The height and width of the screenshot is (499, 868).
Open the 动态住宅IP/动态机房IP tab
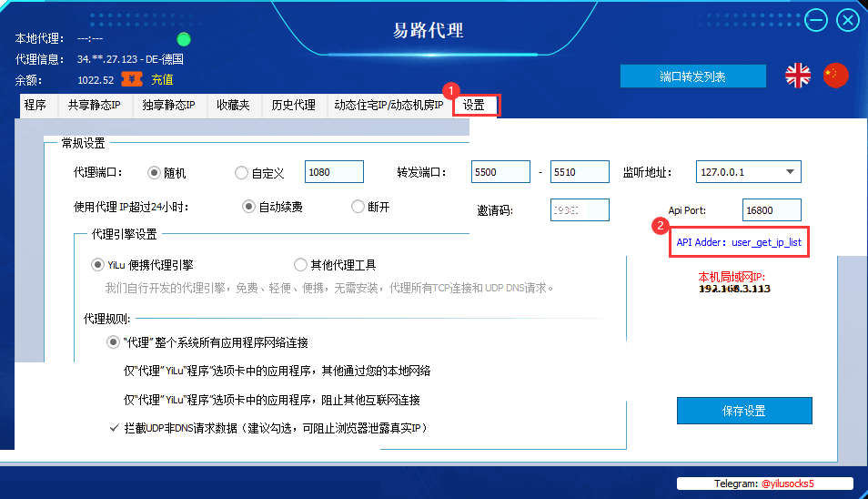(389, 106)
